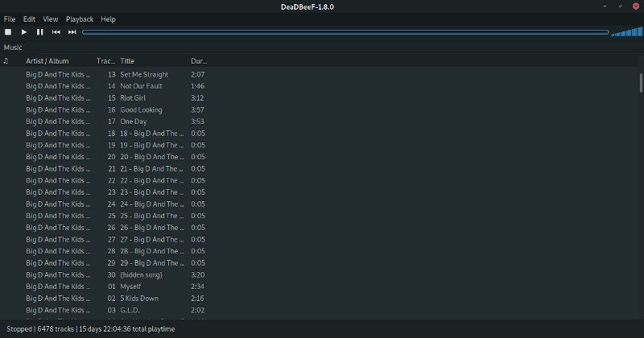The height and width of the screenshot is (338, 644).
Task: Select the track titled '20 - Big D And The ...'
Action: coord(152,157)
